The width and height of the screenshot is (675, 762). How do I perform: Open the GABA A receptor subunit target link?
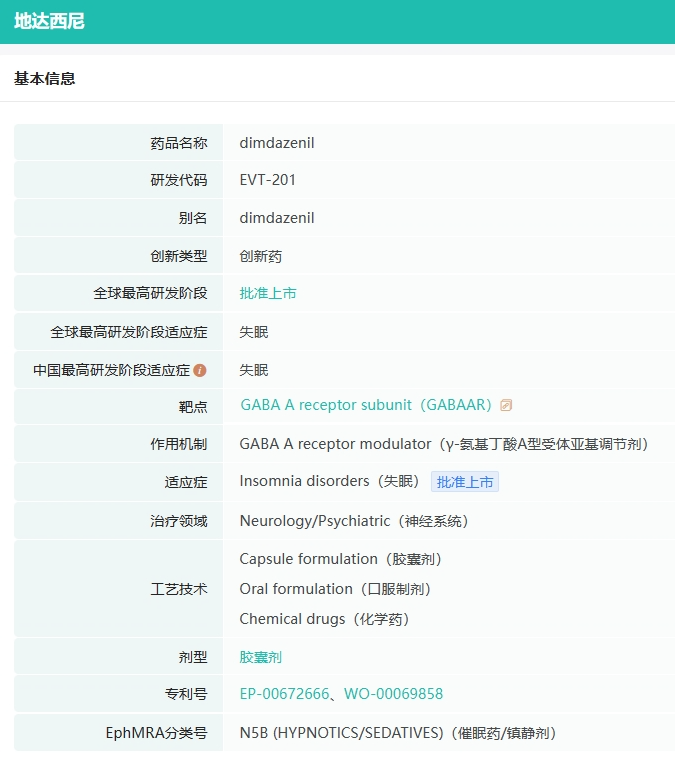click(x=366, y=405)
